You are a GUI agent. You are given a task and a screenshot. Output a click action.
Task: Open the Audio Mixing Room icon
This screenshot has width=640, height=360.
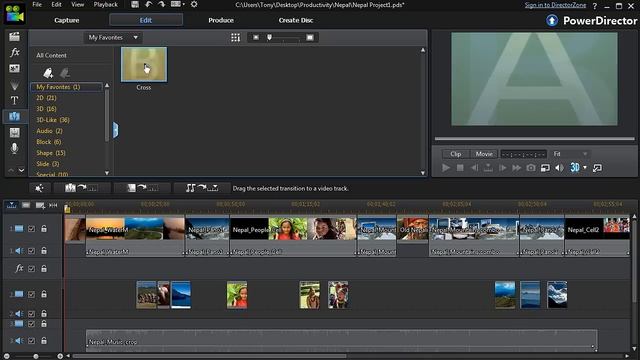pyautogui.click(x=14, y=132)
